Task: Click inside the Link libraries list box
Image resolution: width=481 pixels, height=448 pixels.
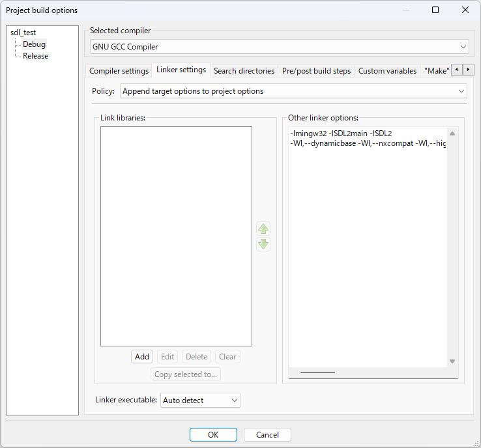Action: [x=176, y=236]
